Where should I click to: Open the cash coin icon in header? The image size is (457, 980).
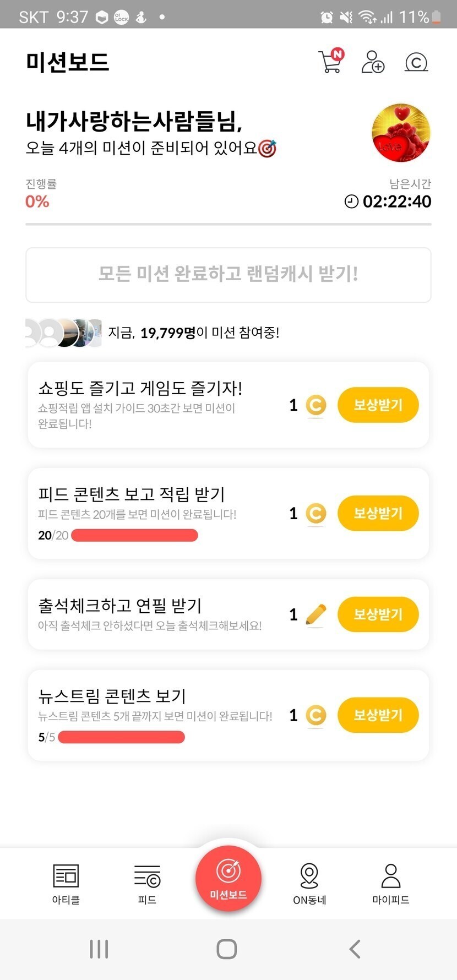pyautogui.click(x=416, y=62)
